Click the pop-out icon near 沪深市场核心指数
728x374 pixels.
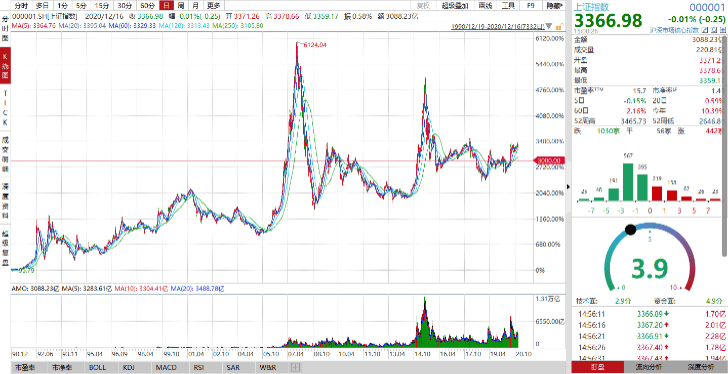click(705, 30)
